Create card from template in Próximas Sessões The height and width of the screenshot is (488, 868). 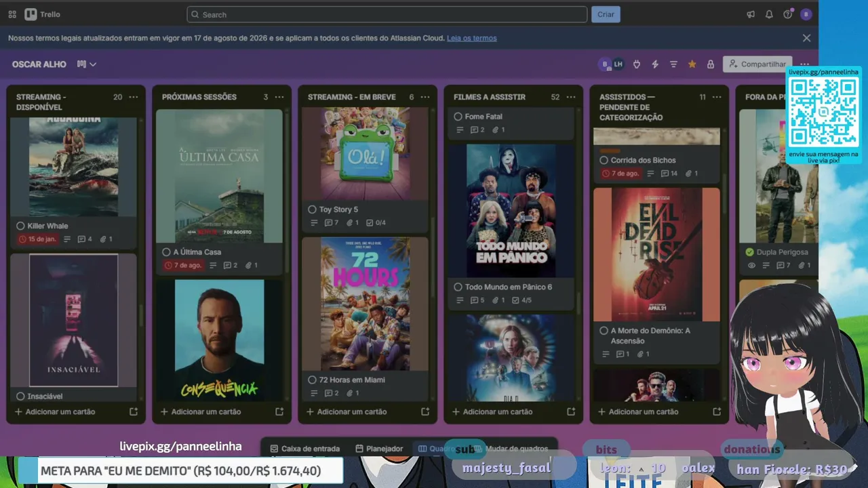279,411
